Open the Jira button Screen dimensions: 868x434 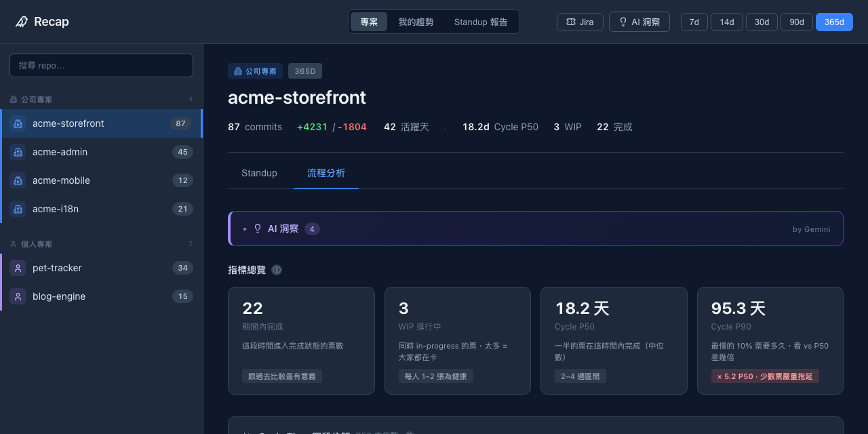coord(580,22)
